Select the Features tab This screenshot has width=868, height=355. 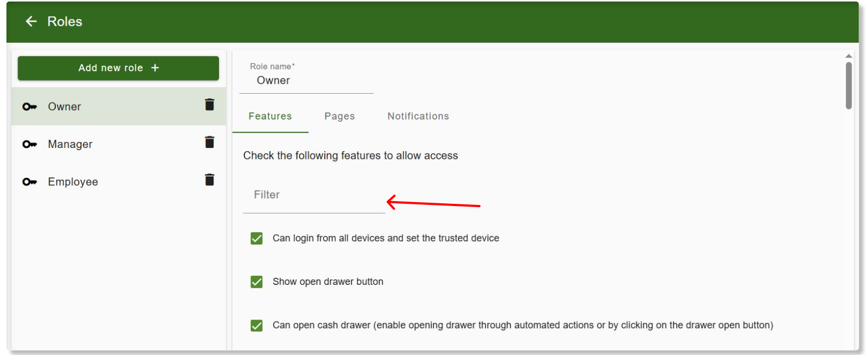pyautogui.click(x=270, y=116)
